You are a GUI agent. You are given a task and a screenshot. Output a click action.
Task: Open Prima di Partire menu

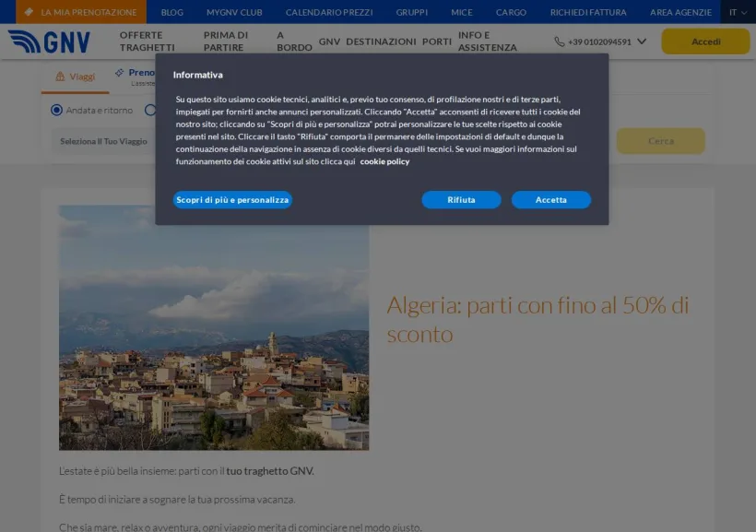click(226, 41)
